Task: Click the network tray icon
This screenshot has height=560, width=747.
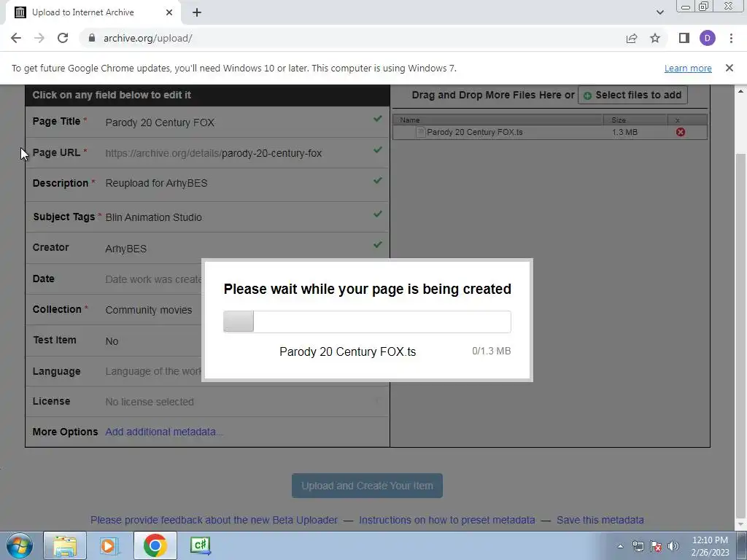Action: (x=638, y=547)
